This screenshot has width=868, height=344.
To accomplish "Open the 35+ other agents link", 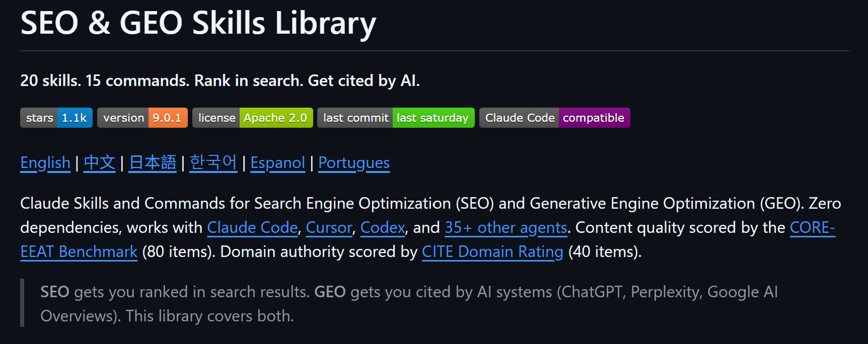I will (506, 228).
